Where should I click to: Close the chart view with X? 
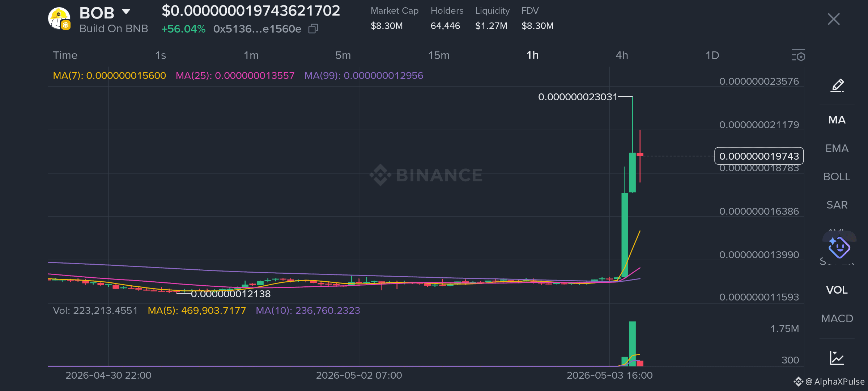pos(834,19)
